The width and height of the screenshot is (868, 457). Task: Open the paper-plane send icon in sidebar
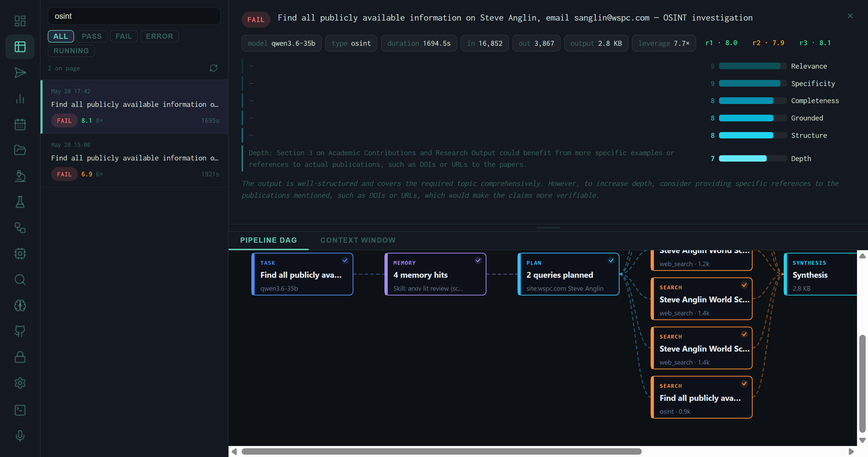click(20, 72)
